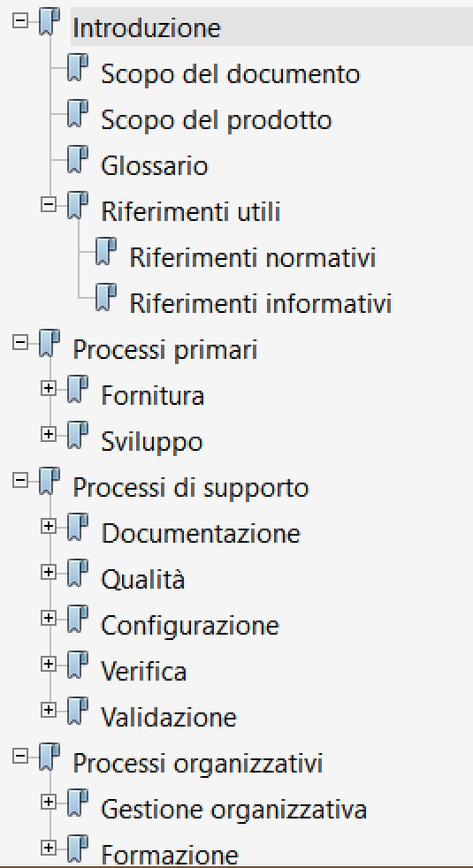Jump to the Validazione bookmark

tap(169, 718)
